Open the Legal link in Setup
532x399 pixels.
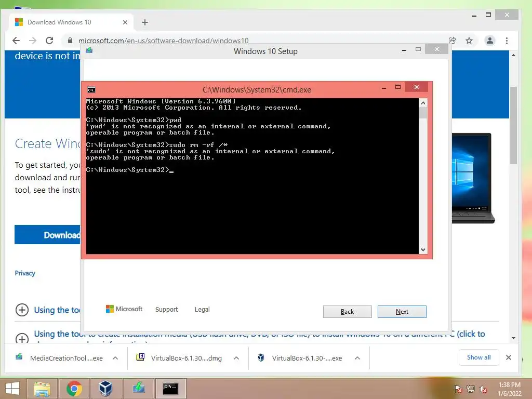coord(202,310)
